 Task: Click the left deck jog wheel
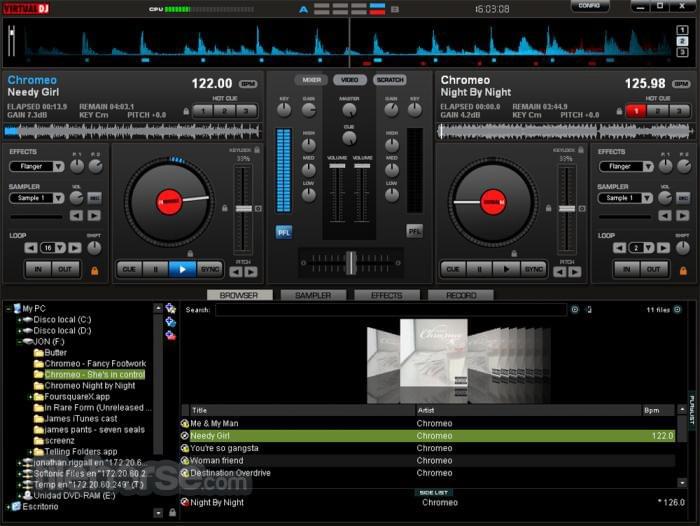[169, 202]
